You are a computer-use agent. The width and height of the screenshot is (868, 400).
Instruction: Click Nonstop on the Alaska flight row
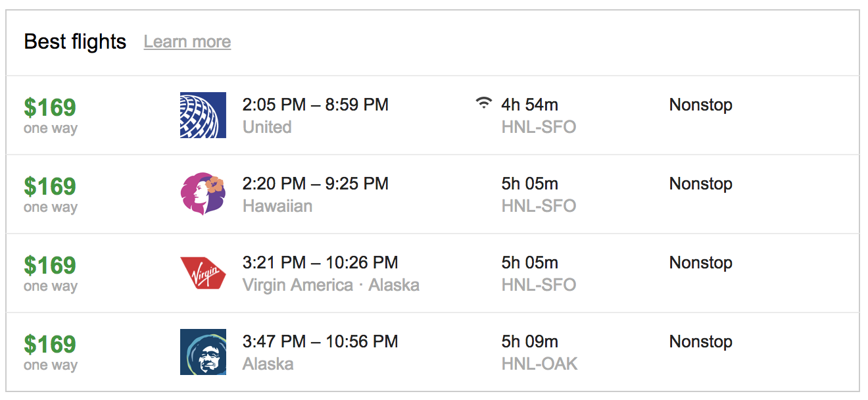coord(701,341)
